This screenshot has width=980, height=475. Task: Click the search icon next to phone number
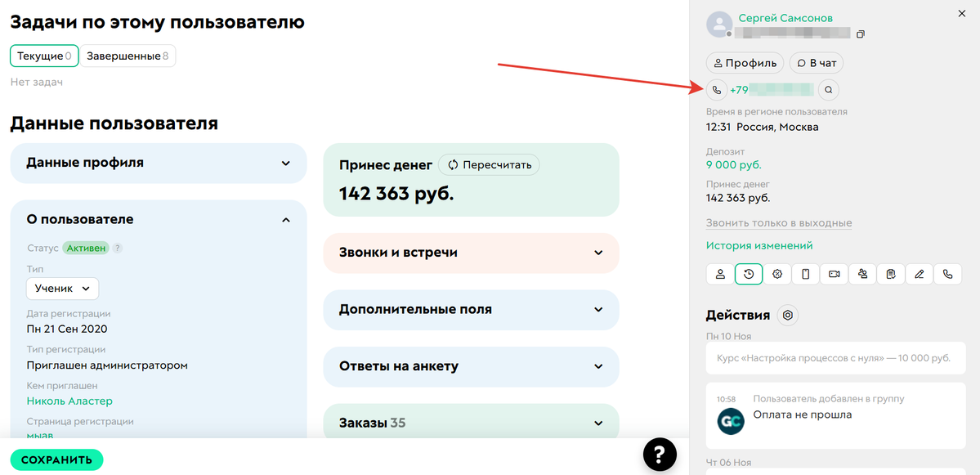coord(829,90)
